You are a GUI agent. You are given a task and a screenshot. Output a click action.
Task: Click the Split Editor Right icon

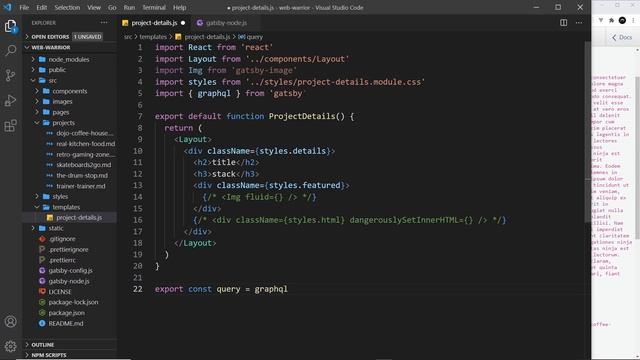(x=563, y=23)
